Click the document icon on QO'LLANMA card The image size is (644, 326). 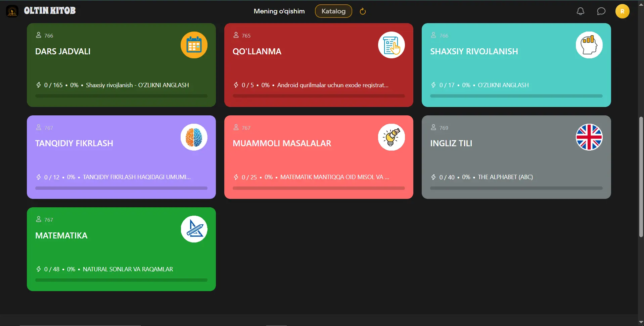tap(392, 45)
